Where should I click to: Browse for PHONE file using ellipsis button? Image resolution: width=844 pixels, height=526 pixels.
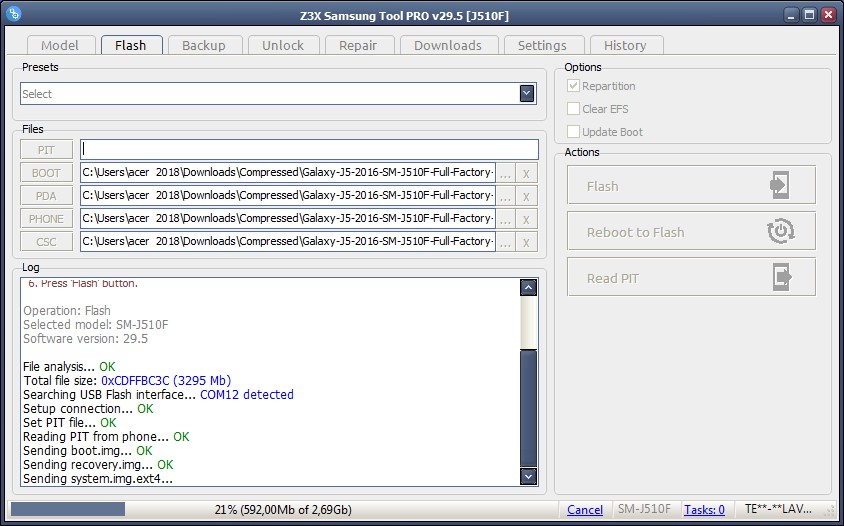pyautogui.click(x=505, y=219)
